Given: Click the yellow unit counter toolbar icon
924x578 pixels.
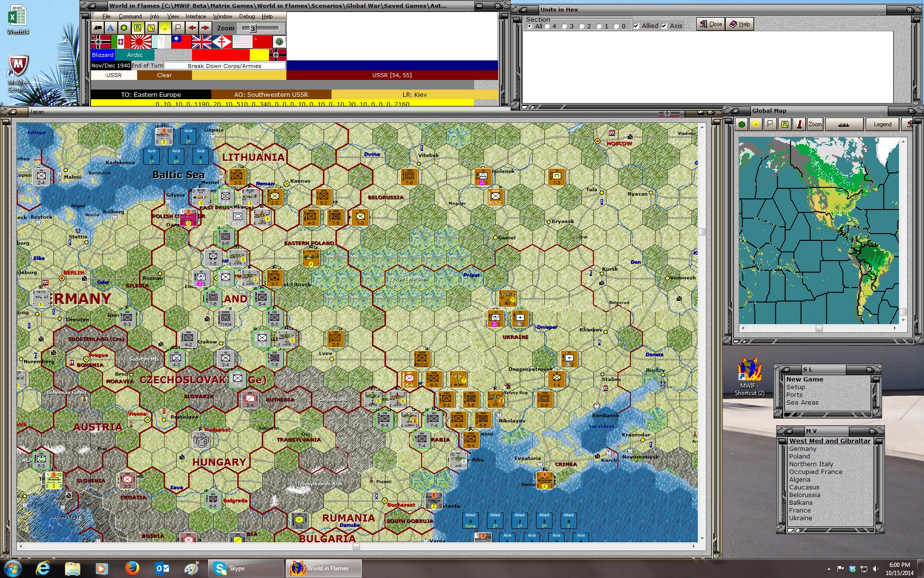Looking at the screenshot, I should tap(137, 28).
